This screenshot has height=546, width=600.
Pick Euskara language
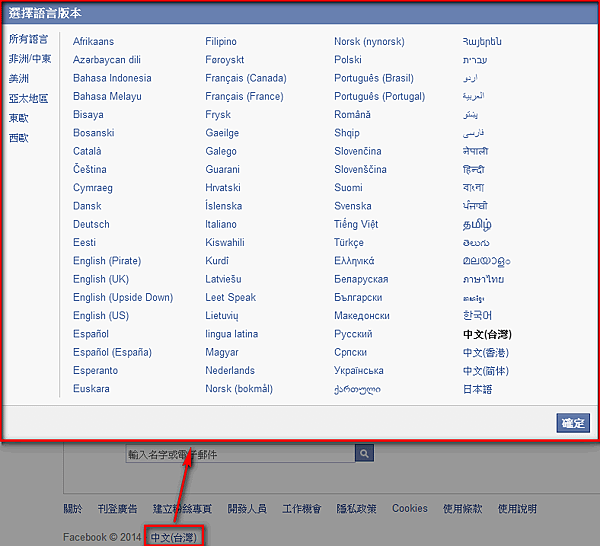click(x=91, y=389)
